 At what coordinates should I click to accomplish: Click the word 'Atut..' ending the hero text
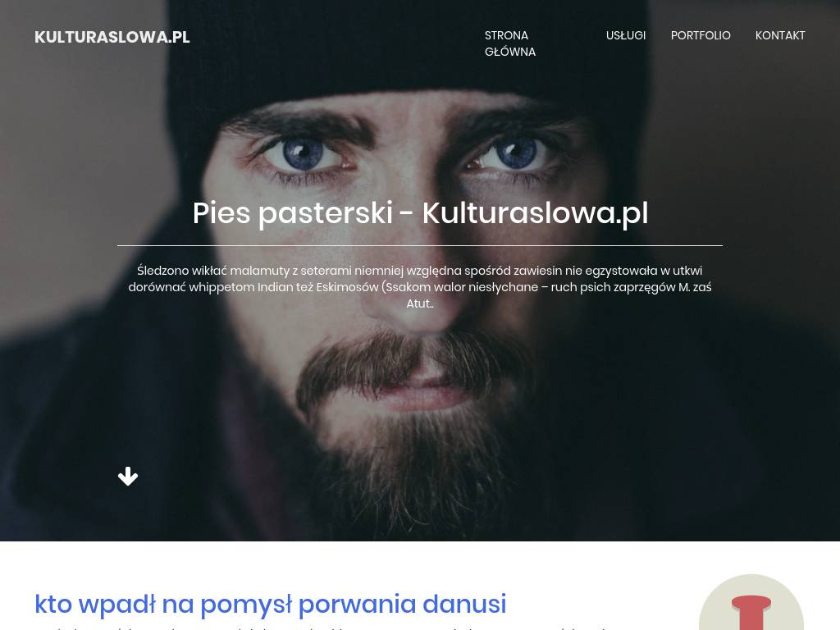420,304
